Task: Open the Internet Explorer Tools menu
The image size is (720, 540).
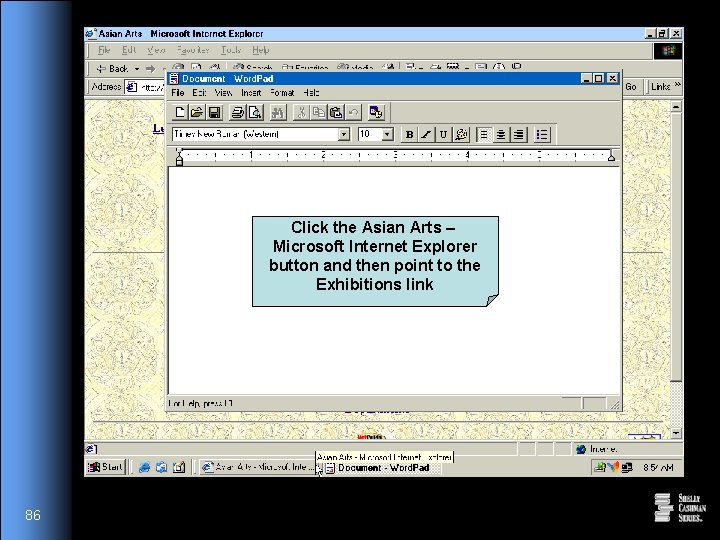Action: coord(231,50)
